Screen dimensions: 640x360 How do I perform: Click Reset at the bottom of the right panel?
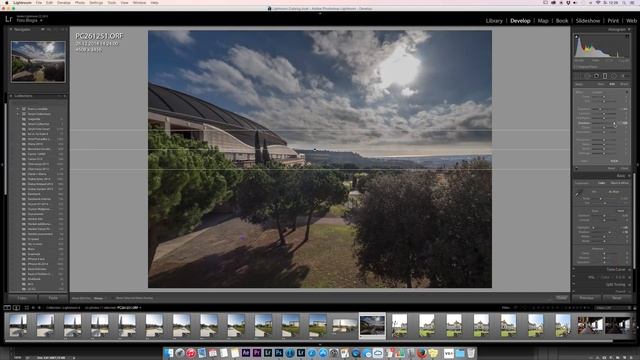coord(617,298)
